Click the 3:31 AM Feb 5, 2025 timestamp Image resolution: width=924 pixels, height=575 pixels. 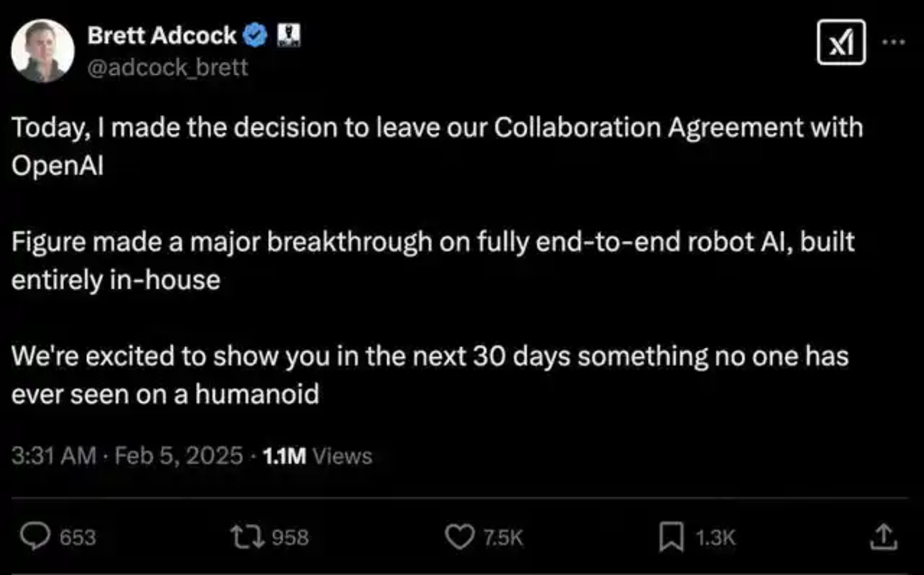(127, 456)
